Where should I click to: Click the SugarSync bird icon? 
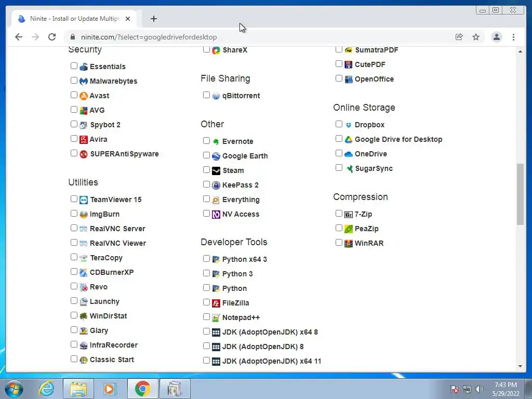[349, 169]
